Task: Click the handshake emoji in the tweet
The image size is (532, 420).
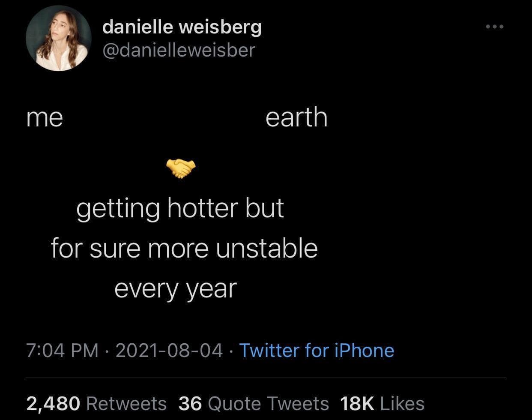Action: coord(180,168)
